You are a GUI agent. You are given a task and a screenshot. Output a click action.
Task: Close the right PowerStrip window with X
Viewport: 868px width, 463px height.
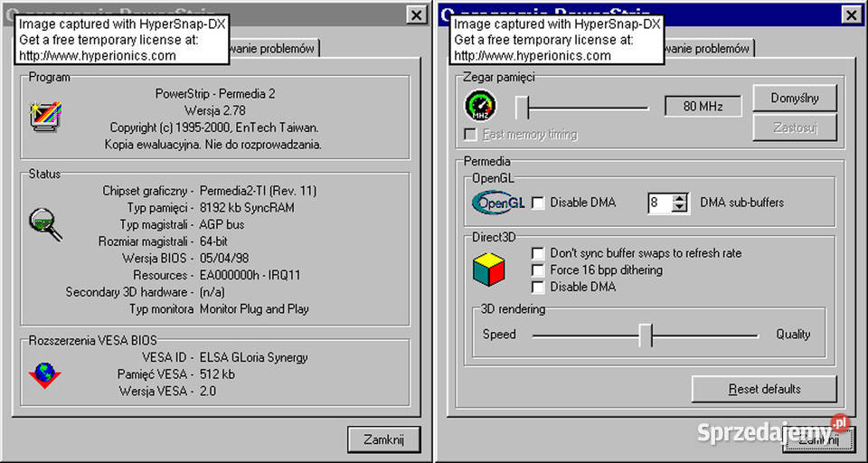[x=852, y=15]
